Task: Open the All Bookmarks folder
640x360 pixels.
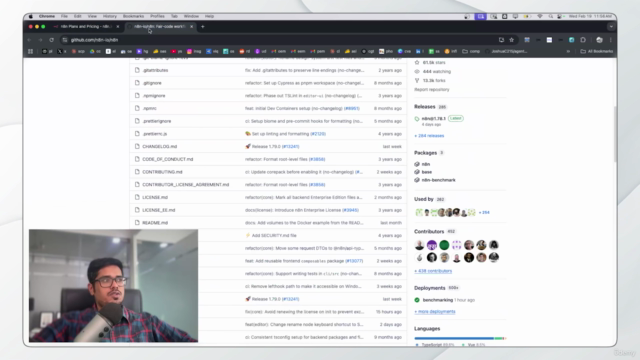Action: [597, 51]
